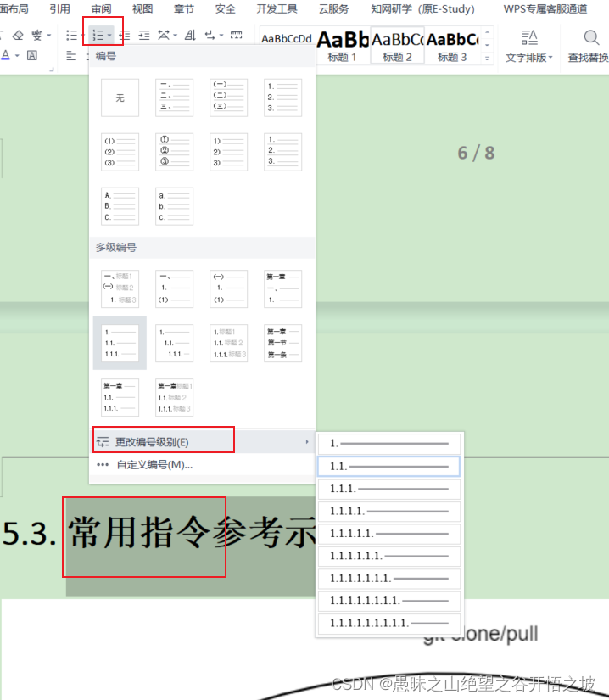Click the decrease indent icon
This screenshot has height=700, width=609.
tap(125, 36)
